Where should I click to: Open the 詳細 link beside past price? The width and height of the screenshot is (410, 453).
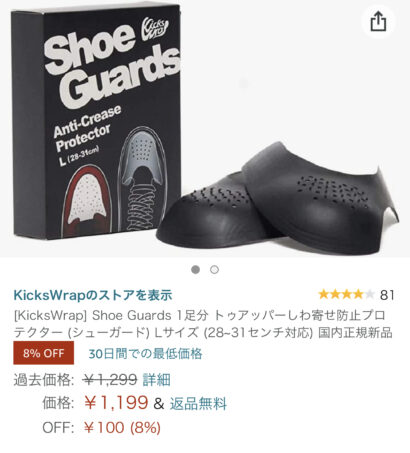point(156,380)
